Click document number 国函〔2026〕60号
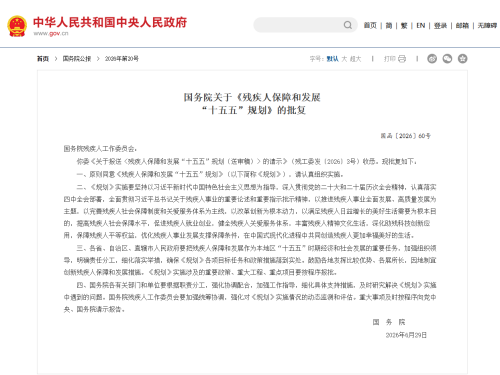The image size is (500, 375). [x=406, y=136]
